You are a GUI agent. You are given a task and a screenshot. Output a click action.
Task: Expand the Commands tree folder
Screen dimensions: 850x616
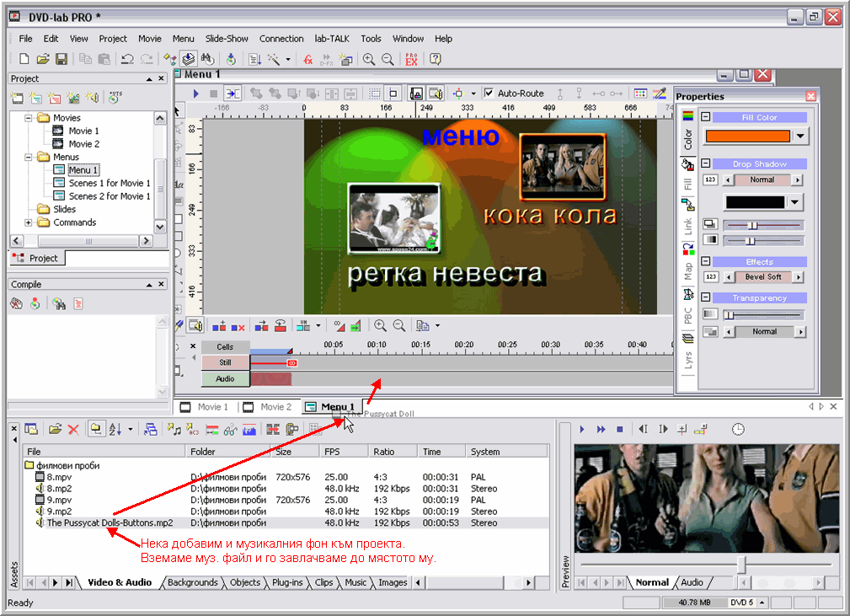(28, 222)
